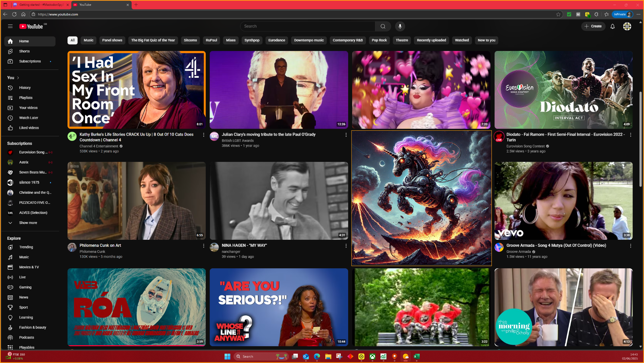Open Eurovision Song Contest subscription
Screen dimensions: 644x363
coord(30,152)
